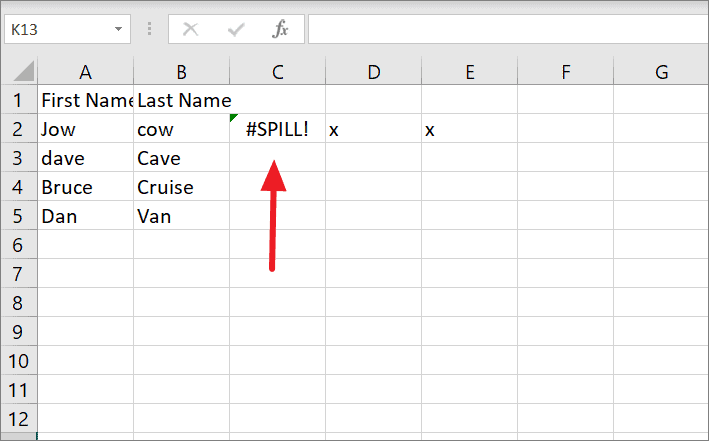Image resolution: width=709 pixels, height=441 pixels.
Task: Click the Insert Function fx icon
Action: (x=280, y=29)
